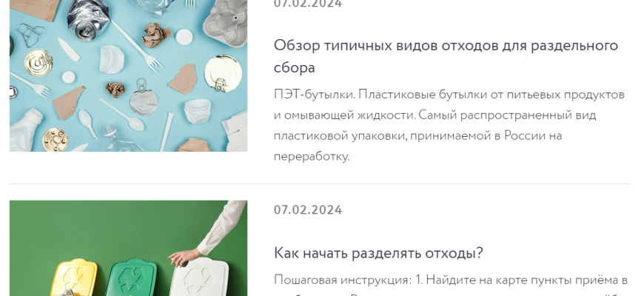Click the divider line between the two articles
Viewport: 644px width, 296px height.
click(x=320, y=184)
